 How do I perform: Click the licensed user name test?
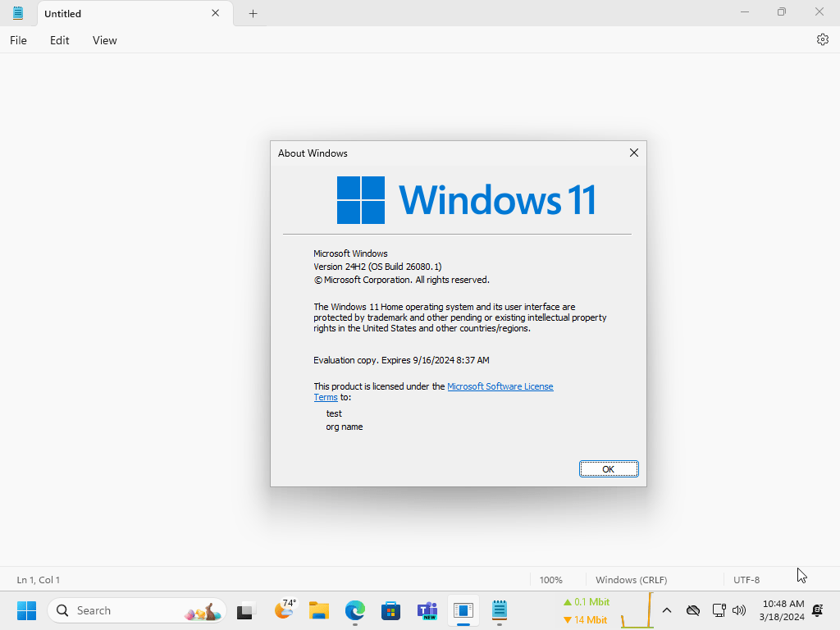tap(334, 413)
